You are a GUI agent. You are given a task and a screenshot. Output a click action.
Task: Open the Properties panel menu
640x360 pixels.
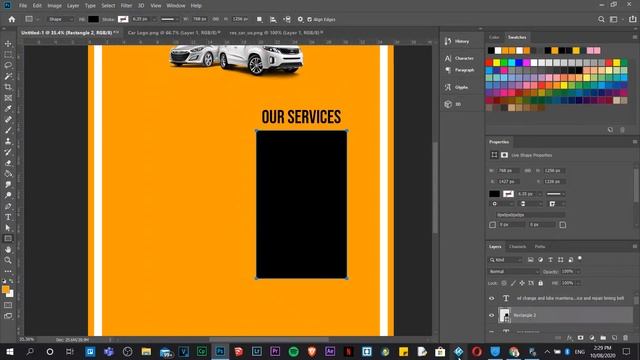pyautogui.click(x=635, y=142)
